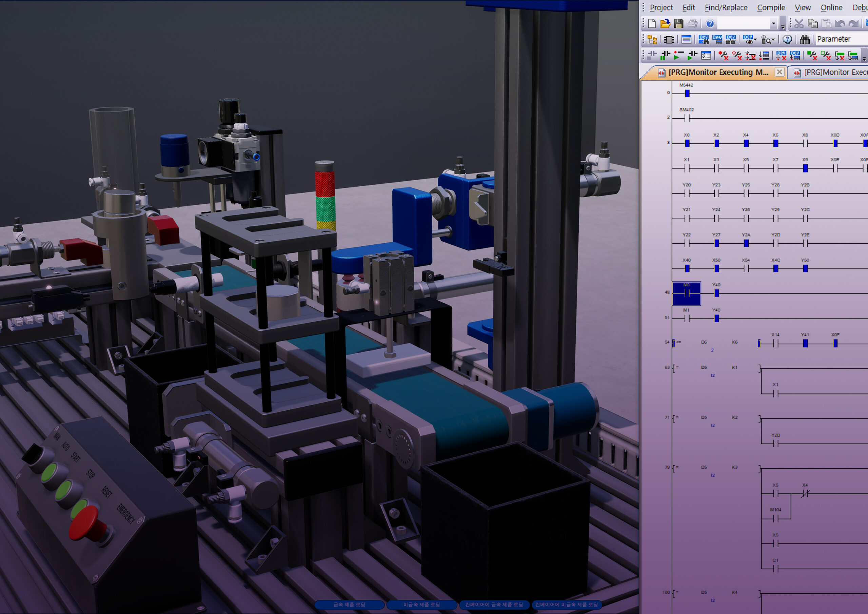Open the project navigation tree icon
Viewport: 868px width, 614px height.
tap(652, 39)
